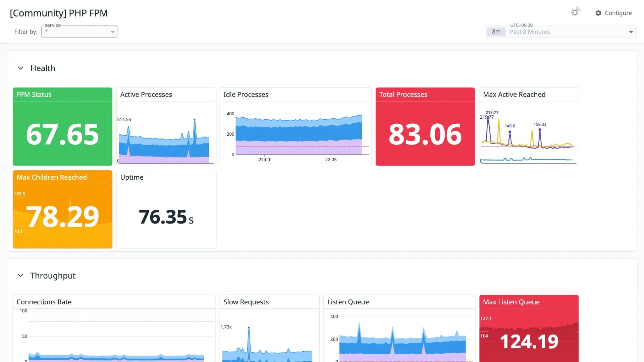Screen dimensions: 644x362
Task: Click the Health section heading
Action: coord(43,68)
